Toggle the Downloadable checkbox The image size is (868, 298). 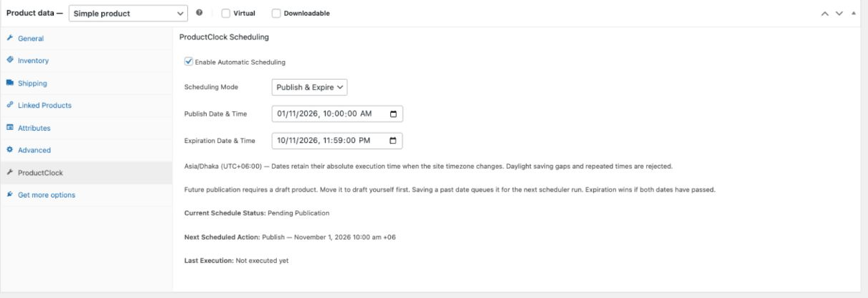pyautogui.click(x=276, y=13)
